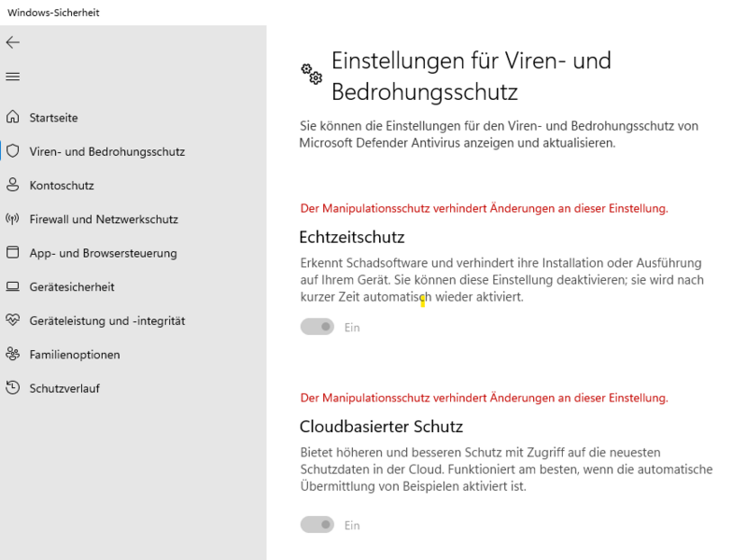Click the Familienoptionen people icon
Viewport: 732px width, 560px height.
tap(12, 354)
